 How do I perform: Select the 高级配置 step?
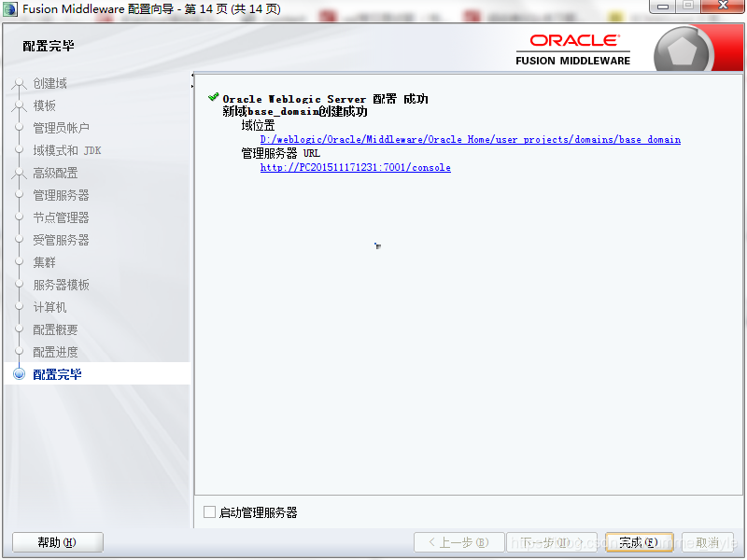pos(55,173)
